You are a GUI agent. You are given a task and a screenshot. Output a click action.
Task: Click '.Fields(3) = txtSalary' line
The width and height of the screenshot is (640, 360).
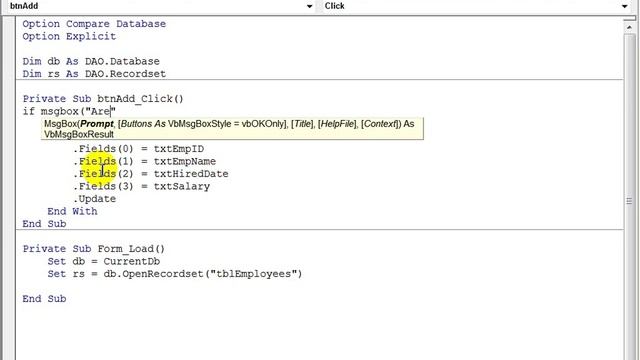click(x=142, y=186)
